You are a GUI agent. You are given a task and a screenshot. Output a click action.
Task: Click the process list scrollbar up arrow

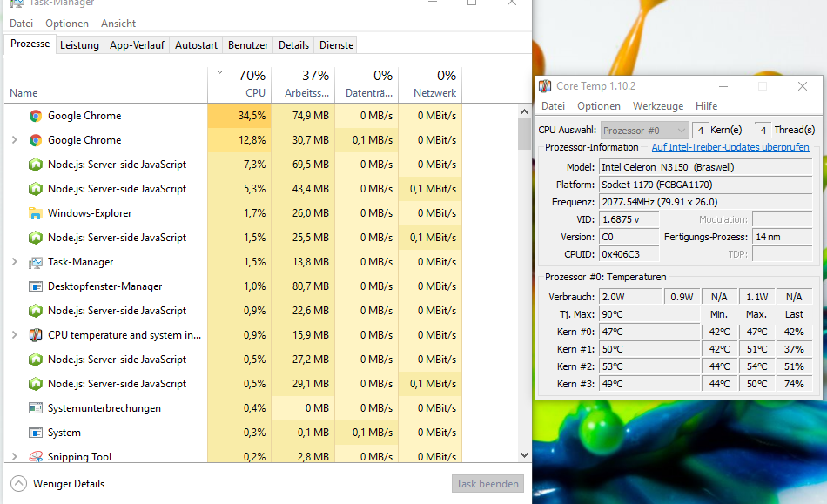pos(524,111)
